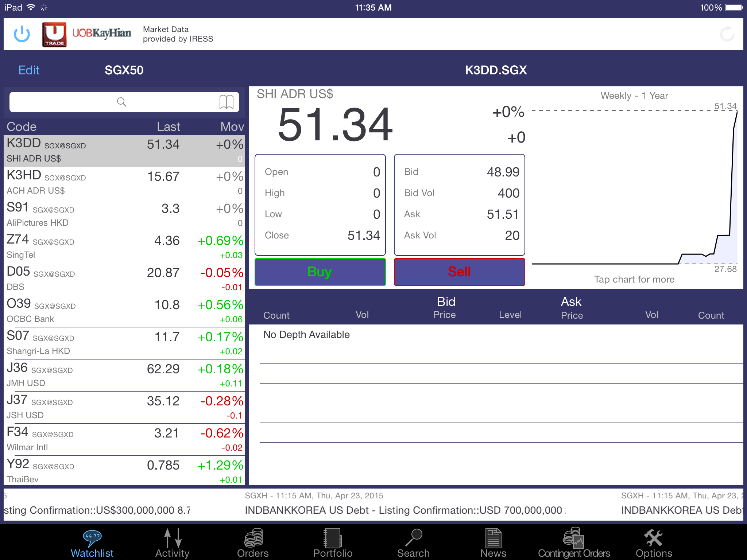The height and width of the screenshot is (560, 747).
Task: Tap the Close 51.34 value
Action: click(x=364, y=235)
